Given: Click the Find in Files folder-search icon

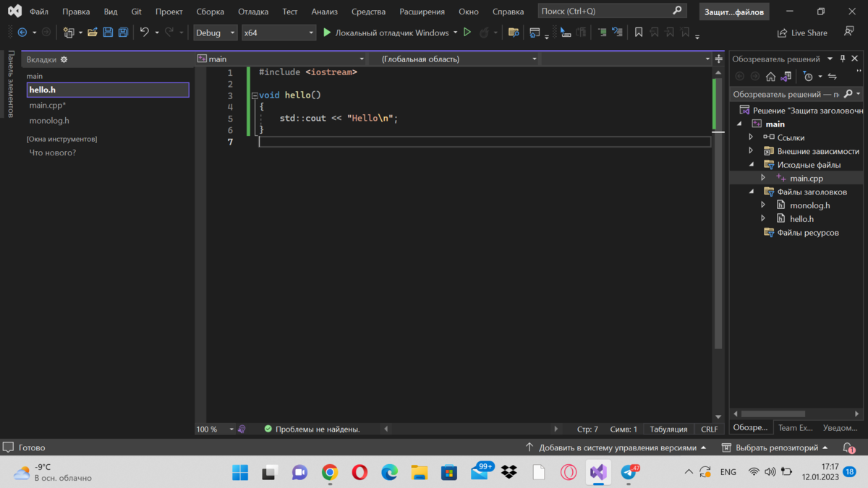Looking at the screenshot, I should click(514, 33).
